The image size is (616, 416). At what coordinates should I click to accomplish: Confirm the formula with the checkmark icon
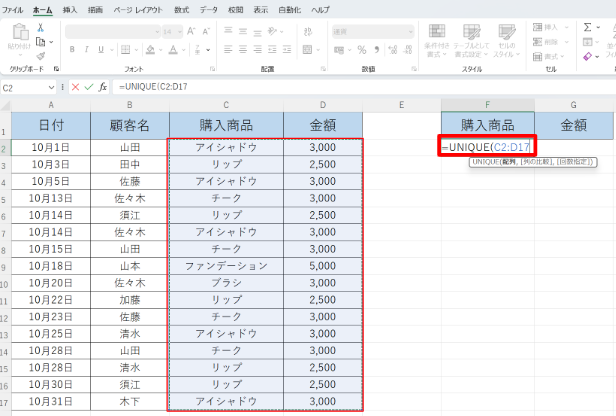point(90,87)
